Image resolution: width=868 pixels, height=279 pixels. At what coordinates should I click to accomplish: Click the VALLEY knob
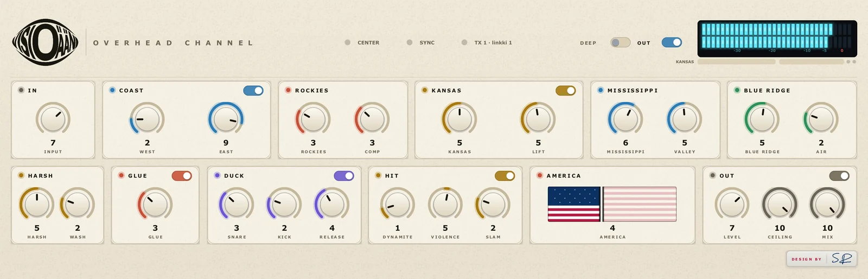click(685, 119)
